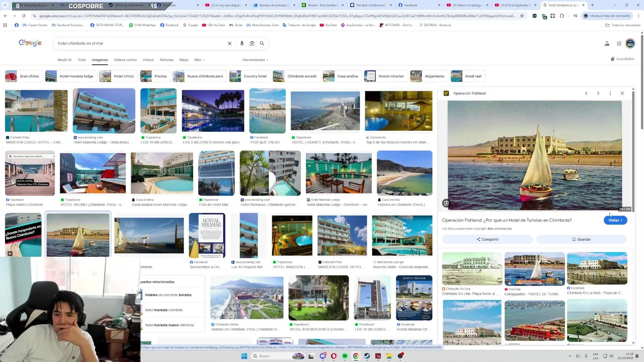Open Todos los marcadores bookmarks folder
The image size is (644, 362).
click(x=623, y=25)
